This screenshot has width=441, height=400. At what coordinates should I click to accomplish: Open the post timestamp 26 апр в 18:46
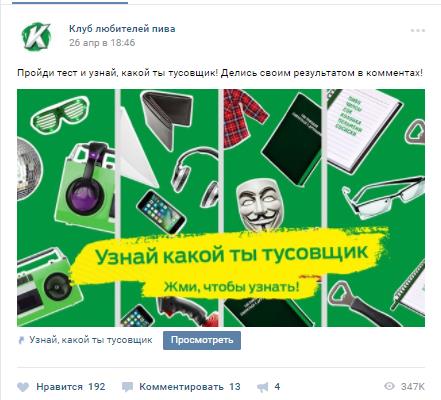pos(102,43)
